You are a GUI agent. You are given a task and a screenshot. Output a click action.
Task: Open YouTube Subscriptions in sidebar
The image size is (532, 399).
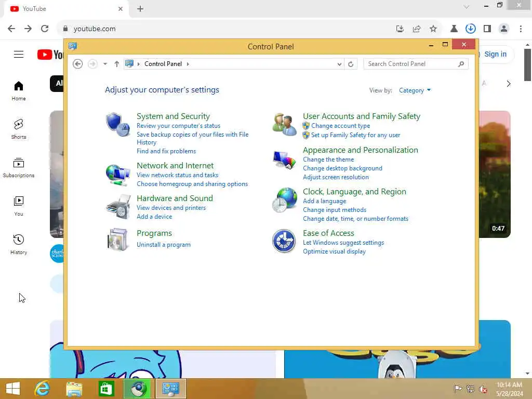pyautogui.click(x=19, y=168)
